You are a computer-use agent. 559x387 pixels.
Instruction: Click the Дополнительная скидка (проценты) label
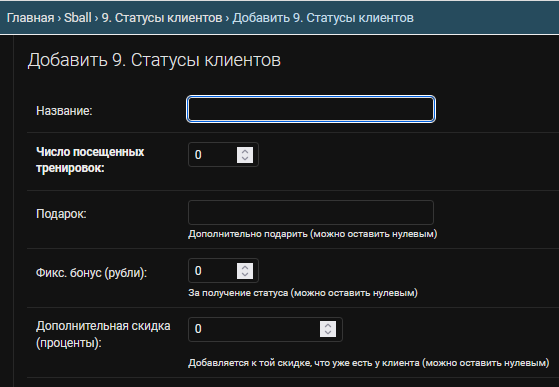coord(103,334)
